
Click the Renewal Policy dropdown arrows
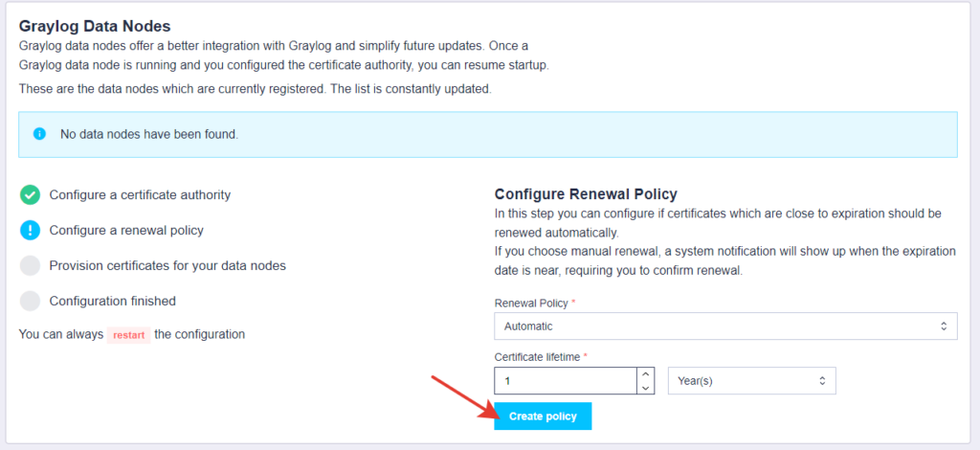click(944, 326)
